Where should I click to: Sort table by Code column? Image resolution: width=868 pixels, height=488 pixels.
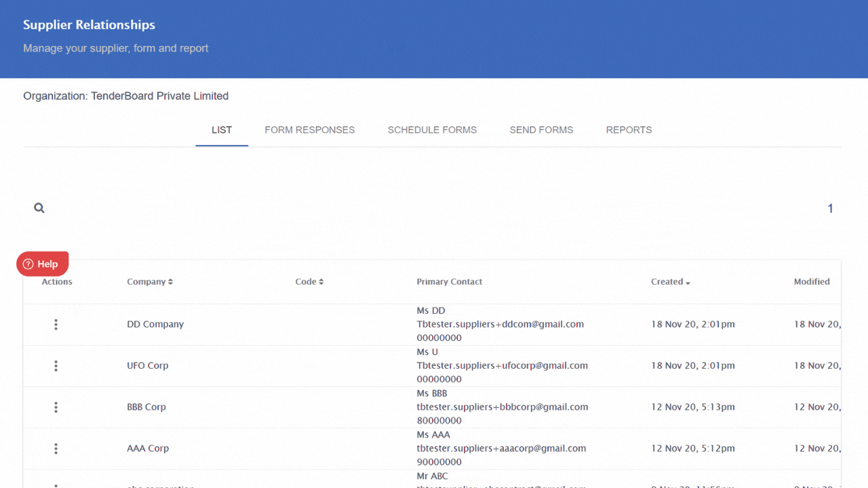click(309, 281)
